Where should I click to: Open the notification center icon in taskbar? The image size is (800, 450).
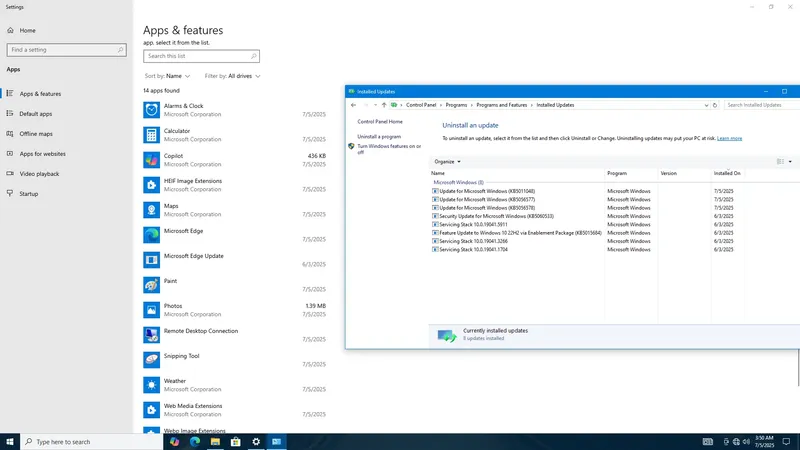coord(786,442)
